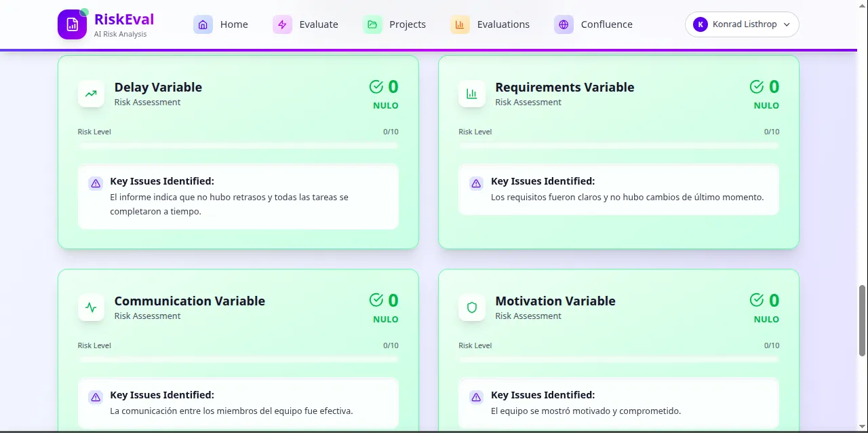Open the Projects menu item
Viewport: 868px width, 433px height.
pos(407,24)
